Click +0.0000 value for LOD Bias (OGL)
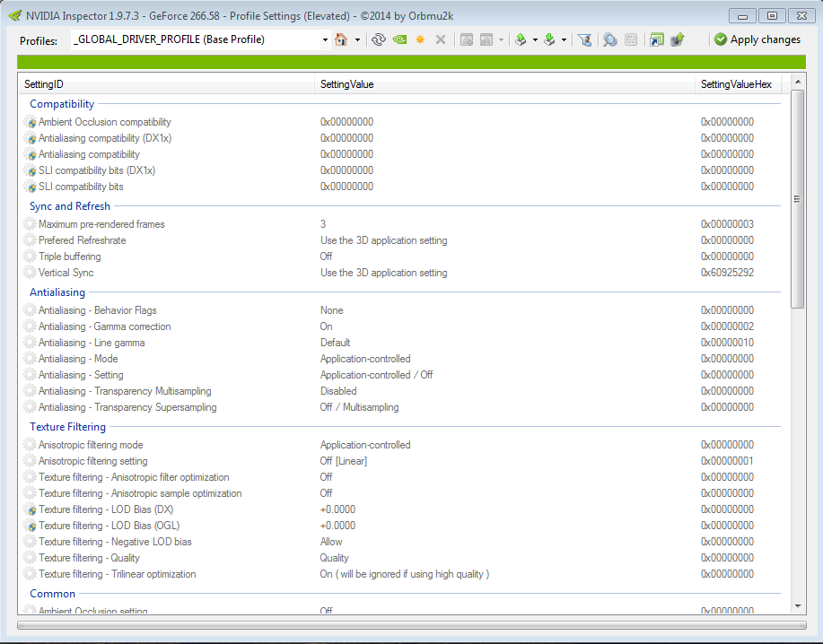Screen dimensions: 823x644 (337, 526)
